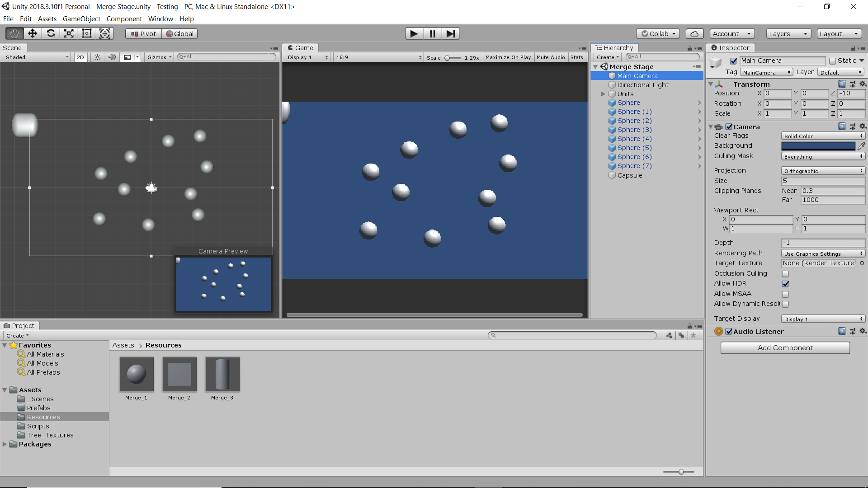The height and width of the screenshot is (488, 868).
Task: Select the Scale tool
Action: [69, 33]
